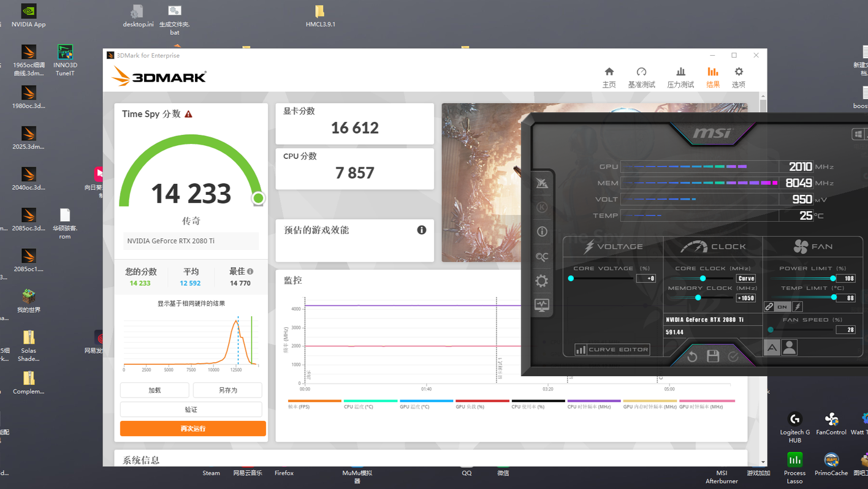Click the Temp Limit 88 field
This screenshot has width=868, height=489.
coord(846,298)
